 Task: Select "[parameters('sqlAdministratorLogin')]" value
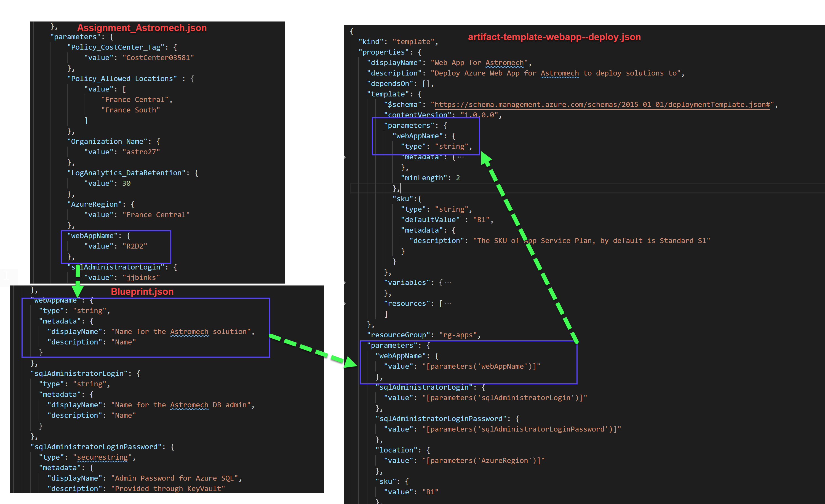point(504,398)
